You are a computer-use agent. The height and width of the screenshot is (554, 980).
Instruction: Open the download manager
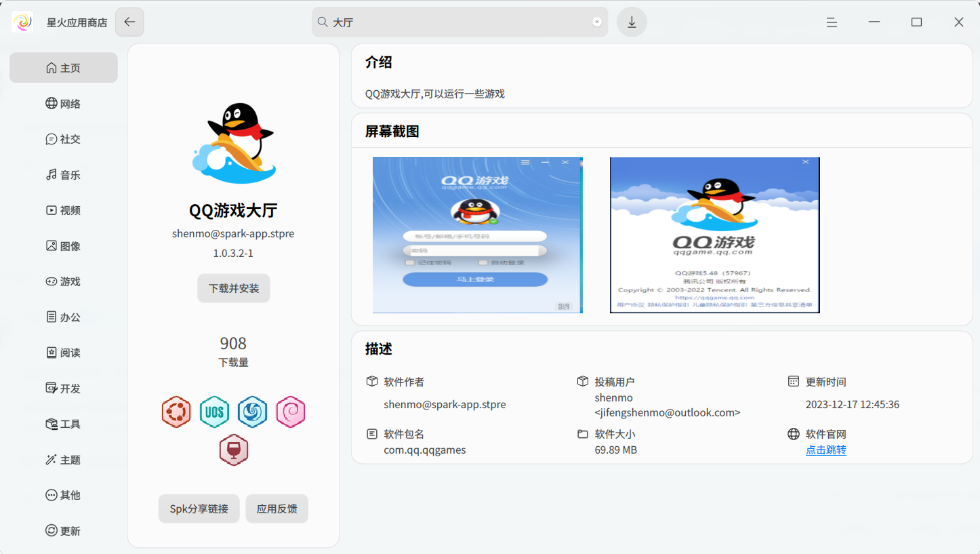pyautogui.click(x=632, y=22)
